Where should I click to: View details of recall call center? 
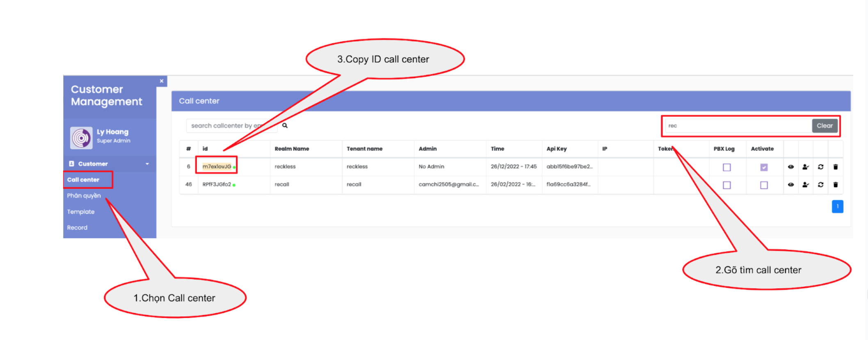(790, 185)
